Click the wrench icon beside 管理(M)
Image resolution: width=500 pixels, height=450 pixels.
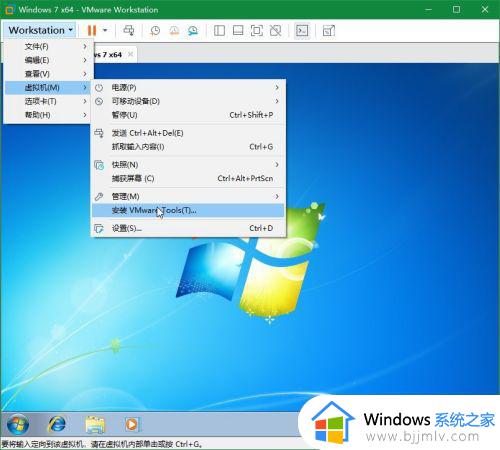coord(99,197)
